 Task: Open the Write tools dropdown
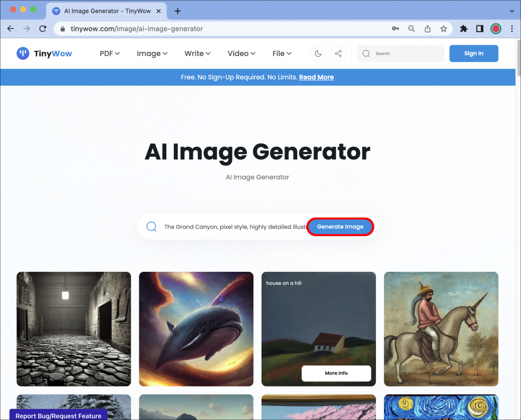click(x=197, y=53)
